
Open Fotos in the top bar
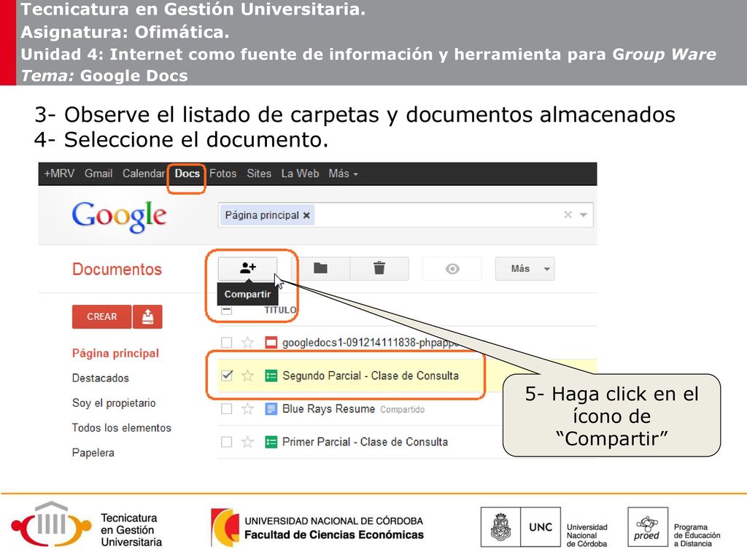(223, 174)
